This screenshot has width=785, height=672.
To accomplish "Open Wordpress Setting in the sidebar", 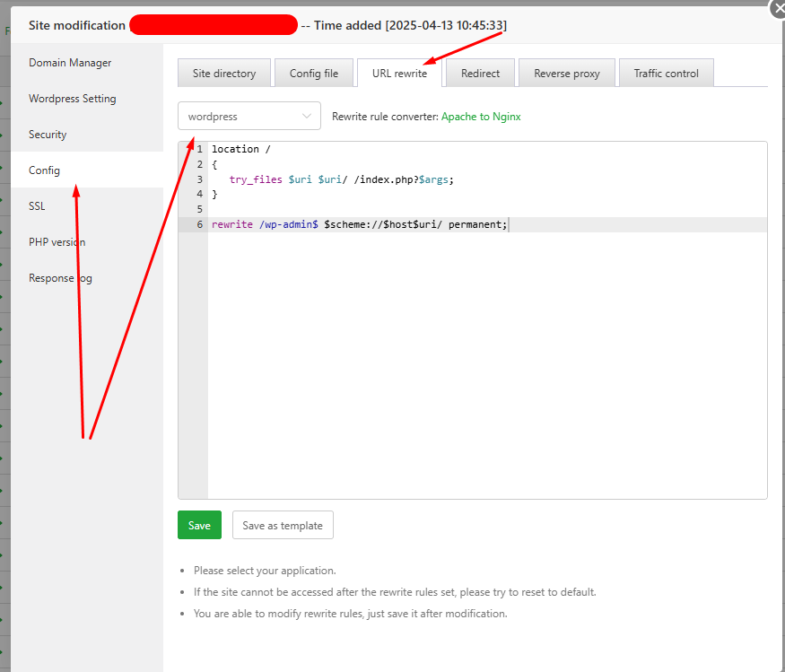I will [x=72, y=99].
